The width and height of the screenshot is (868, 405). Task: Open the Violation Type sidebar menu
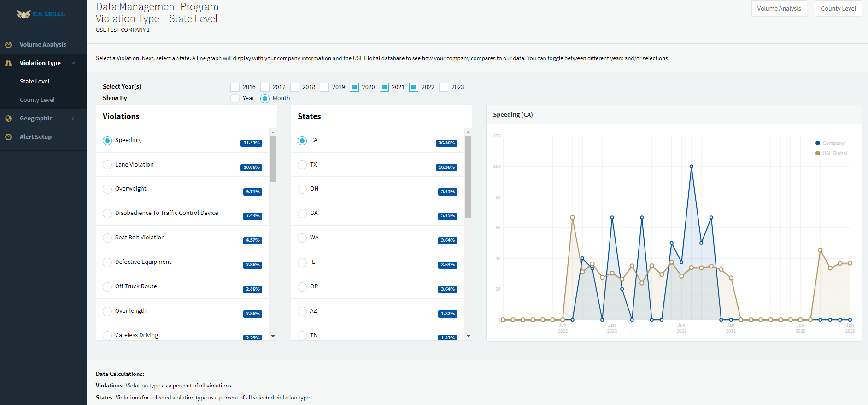pos(40,63)
